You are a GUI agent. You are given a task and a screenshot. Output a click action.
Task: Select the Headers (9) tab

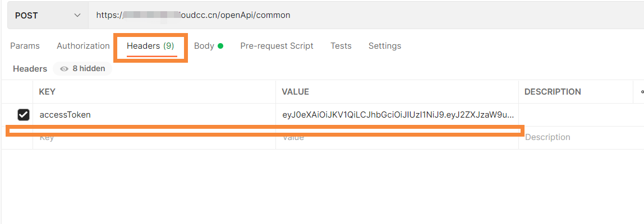(x=150, y=46)
